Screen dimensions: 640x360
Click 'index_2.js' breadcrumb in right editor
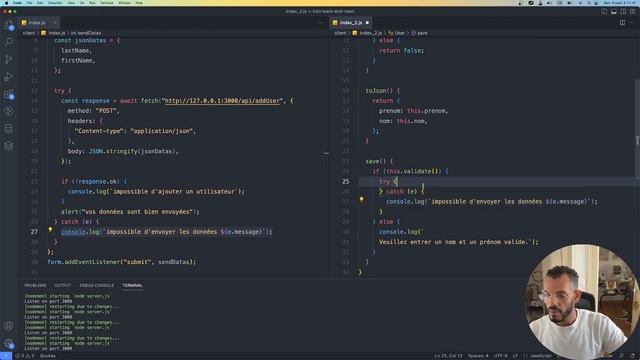(x=371, y=33)
